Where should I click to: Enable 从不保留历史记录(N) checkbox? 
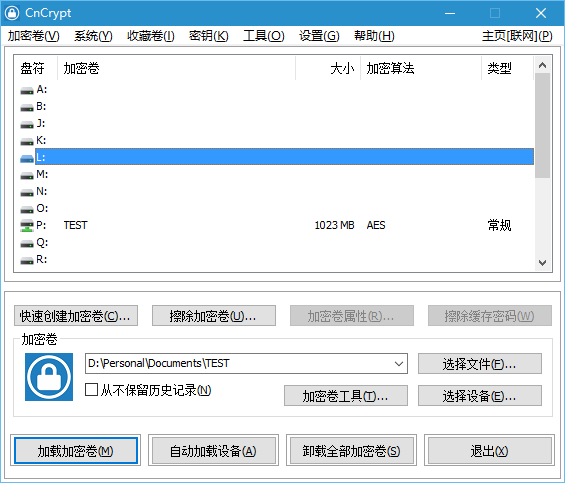(x=92, y=390)
